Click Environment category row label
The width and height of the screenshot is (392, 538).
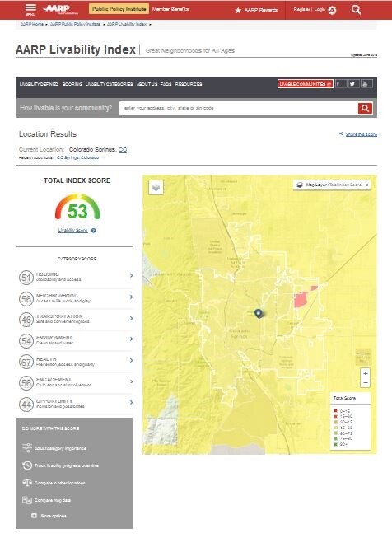coord(54,338)
